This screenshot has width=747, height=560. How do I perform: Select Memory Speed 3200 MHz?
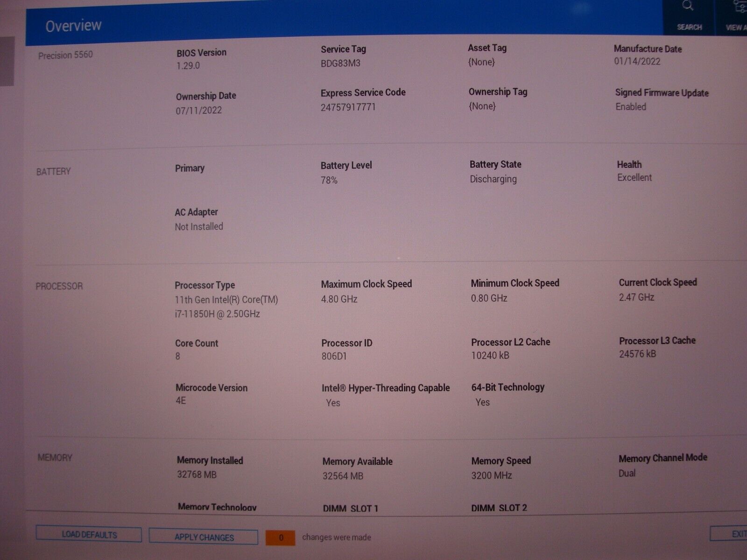click(491, 476)
